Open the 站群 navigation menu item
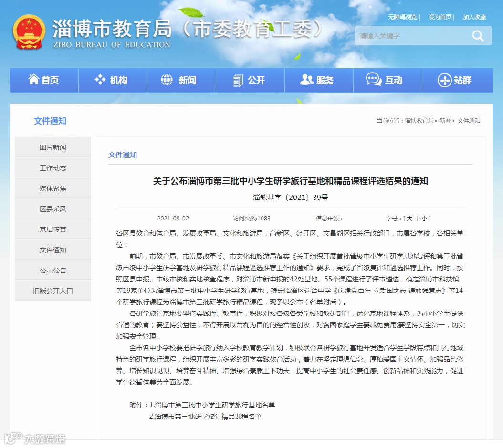The height and width of the screenshot is (448, 503). click(x=457, y=80)
